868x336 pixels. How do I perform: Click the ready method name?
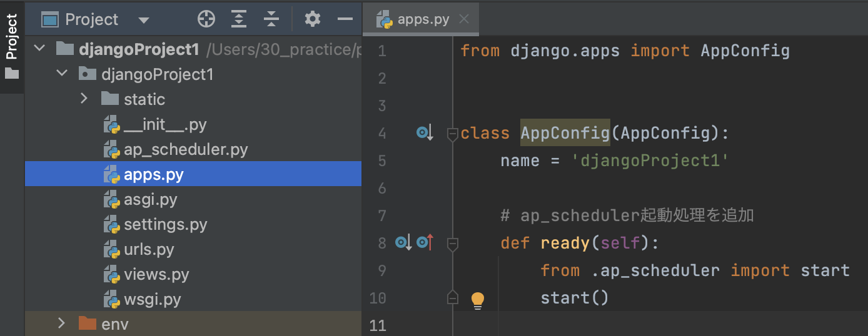(x=565, y=243)
